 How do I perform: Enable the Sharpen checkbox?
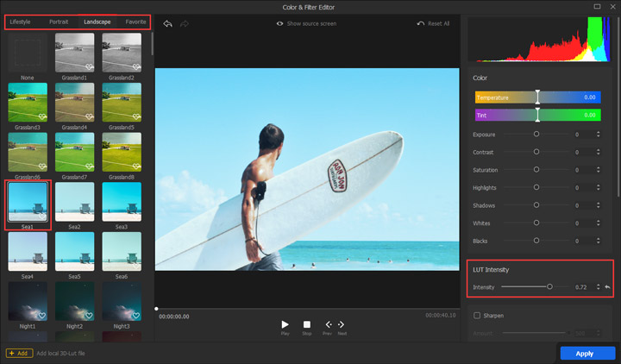[x=477, y=315]
